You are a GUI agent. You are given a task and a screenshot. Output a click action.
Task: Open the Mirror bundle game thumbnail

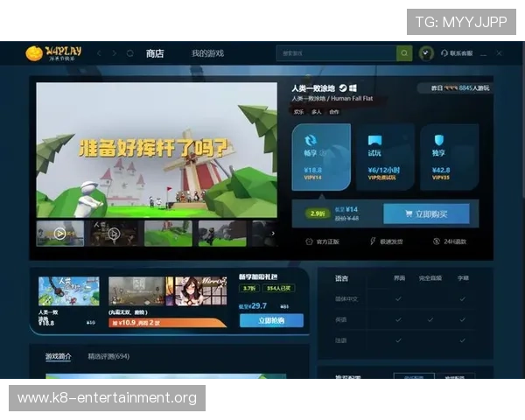click(x=200, y=291)
